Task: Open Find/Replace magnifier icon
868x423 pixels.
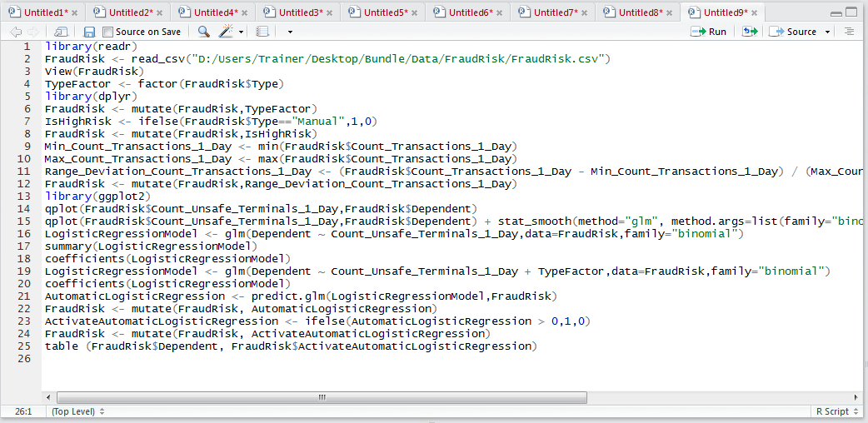Action: tap(204, 32)
